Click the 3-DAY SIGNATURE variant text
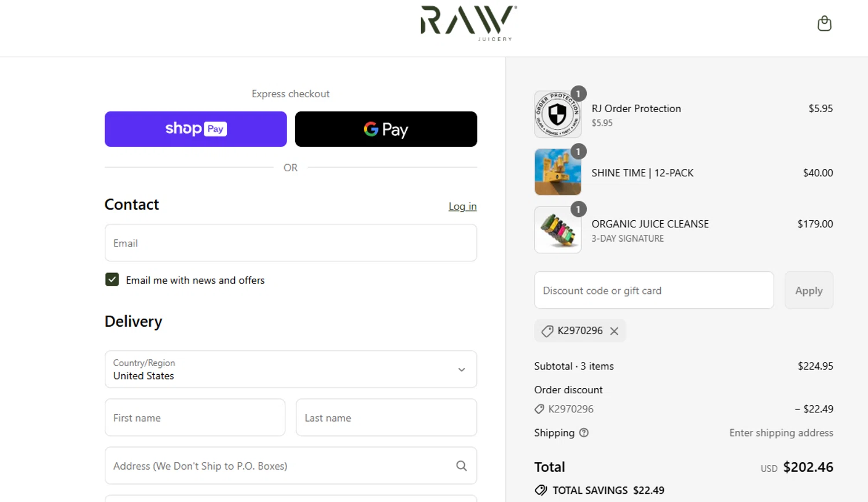The image size is (868, 502). [x=627, y=238]
